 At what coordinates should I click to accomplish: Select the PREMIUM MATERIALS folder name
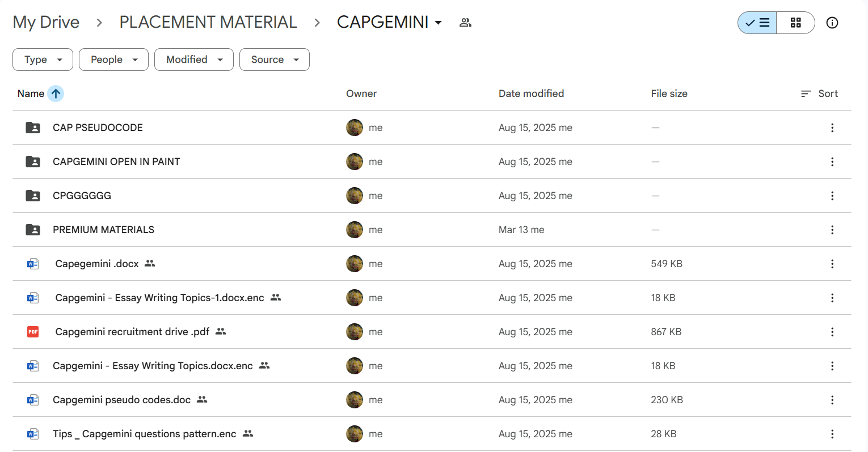click(103, 230)
